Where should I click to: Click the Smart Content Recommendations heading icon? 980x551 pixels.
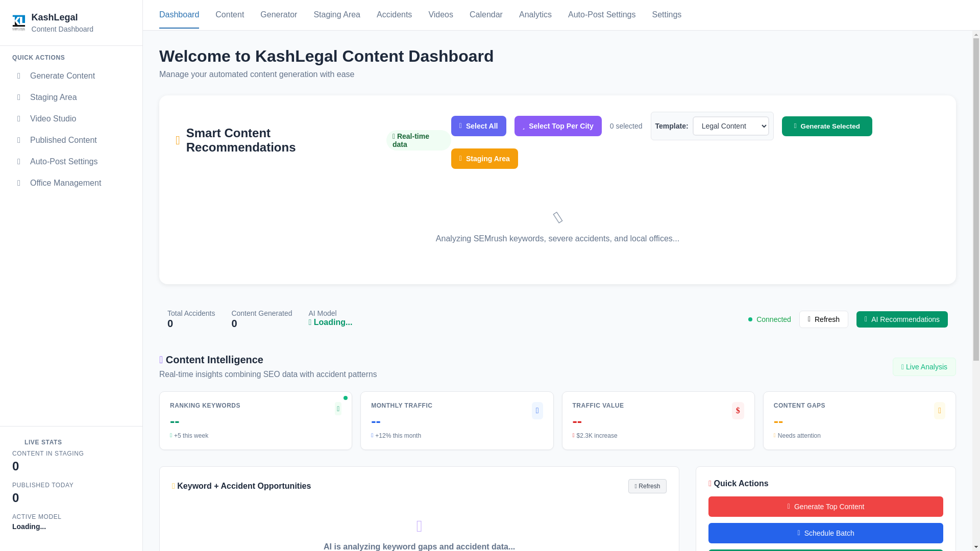[x=178, y=140]
